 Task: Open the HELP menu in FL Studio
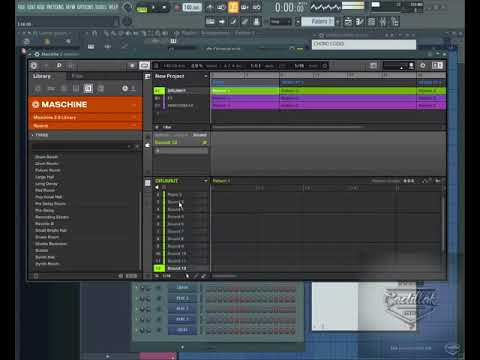pos(113,7)
